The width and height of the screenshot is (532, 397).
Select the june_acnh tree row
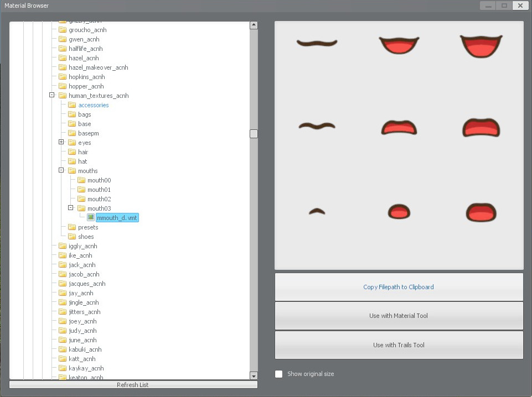83,340
